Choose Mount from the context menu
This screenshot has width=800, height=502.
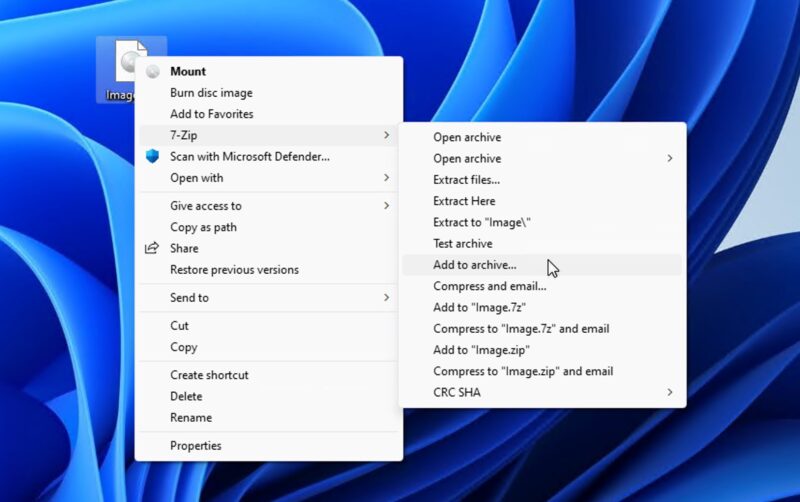[x=269, y=71]
